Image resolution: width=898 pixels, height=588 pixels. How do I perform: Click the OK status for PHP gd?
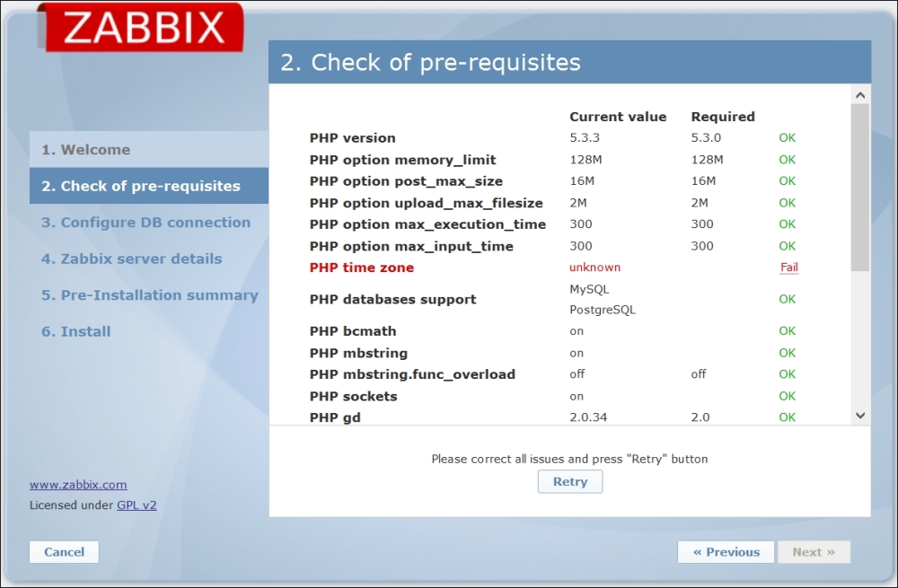click(x=787, y=417)
